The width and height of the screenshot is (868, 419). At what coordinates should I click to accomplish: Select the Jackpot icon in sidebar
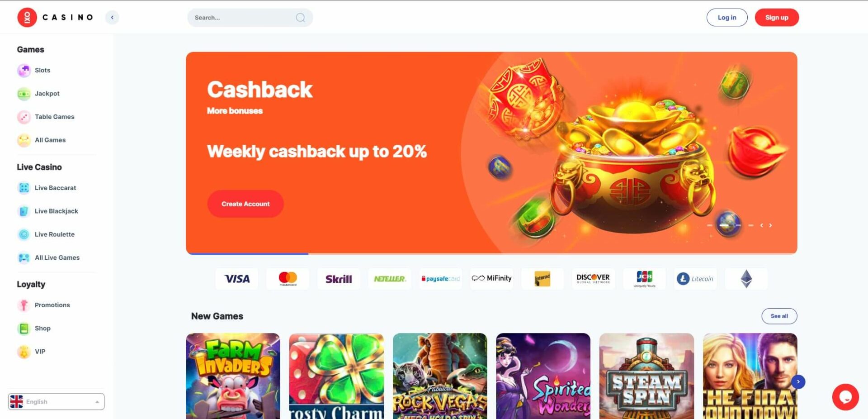pos(24,94)
